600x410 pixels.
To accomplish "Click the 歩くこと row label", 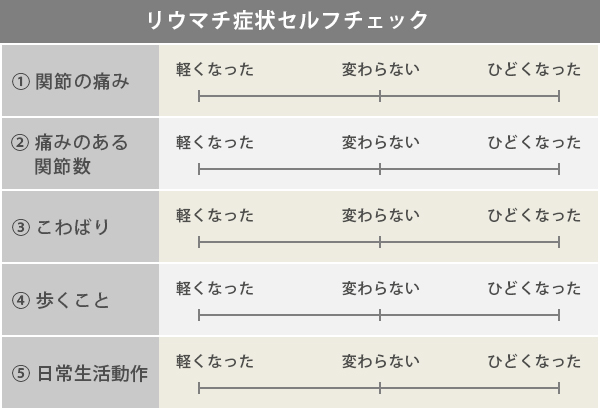I will (61, 300).
